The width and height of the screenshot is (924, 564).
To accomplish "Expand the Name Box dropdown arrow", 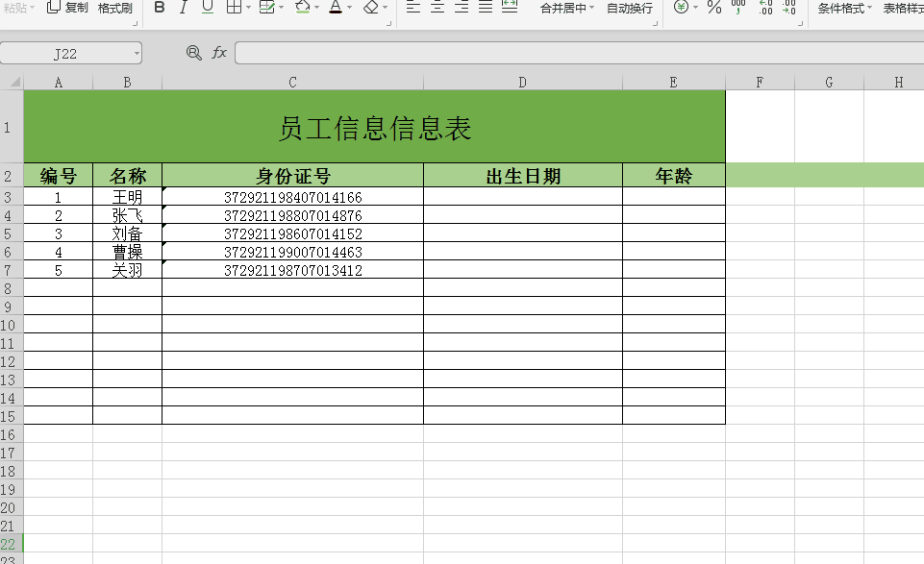I will coord(137,54).
